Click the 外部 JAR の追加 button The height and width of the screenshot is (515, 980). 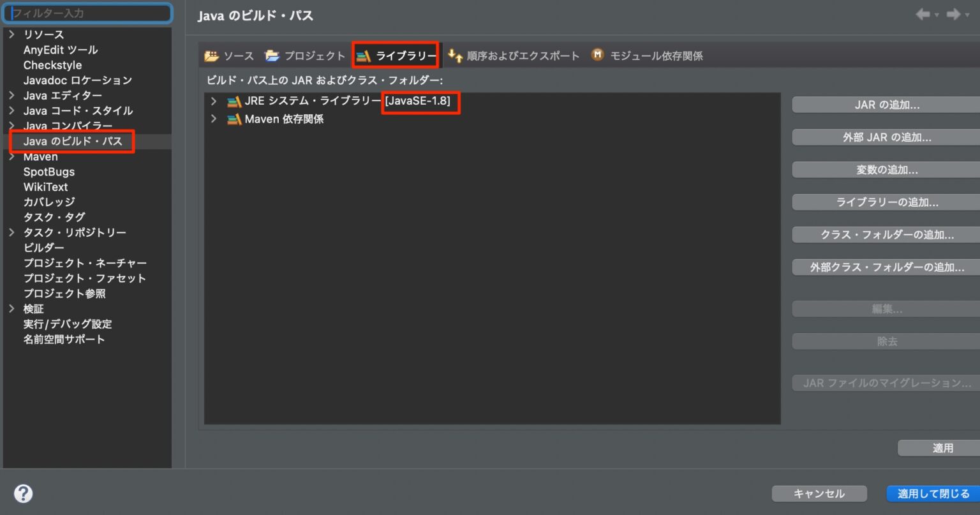pyautogui.click(x=887, y=137)
